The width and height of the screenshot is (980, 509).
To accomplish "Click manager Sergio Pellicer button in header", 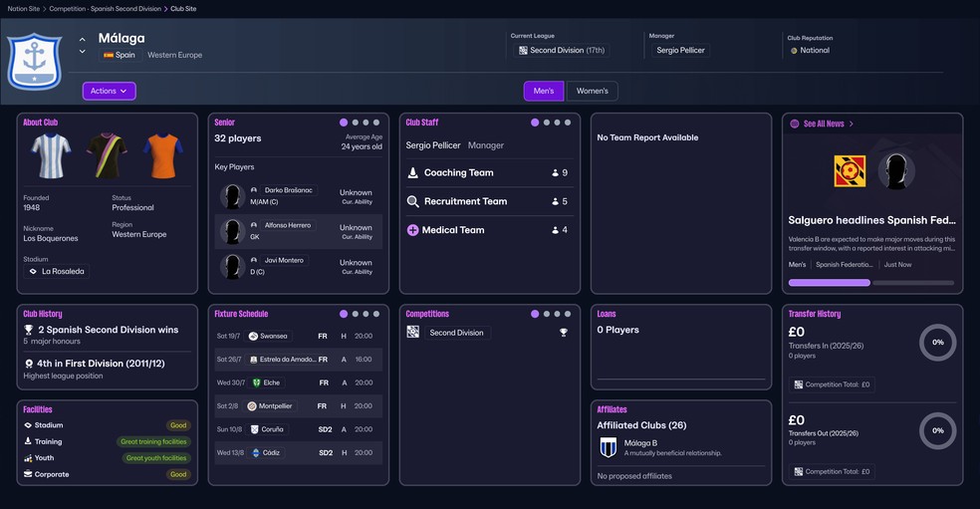I will tap(679, 50).
